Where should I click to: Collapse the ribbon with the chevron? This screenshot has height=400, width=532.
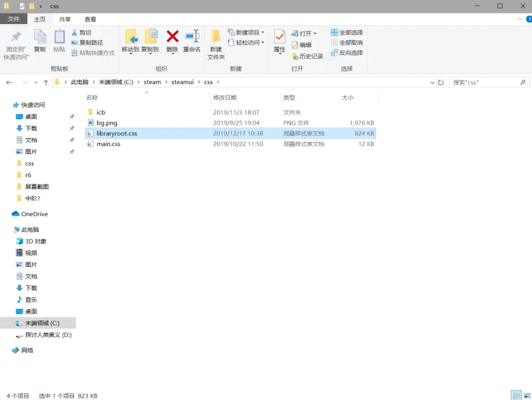click(x=520, y=19)
